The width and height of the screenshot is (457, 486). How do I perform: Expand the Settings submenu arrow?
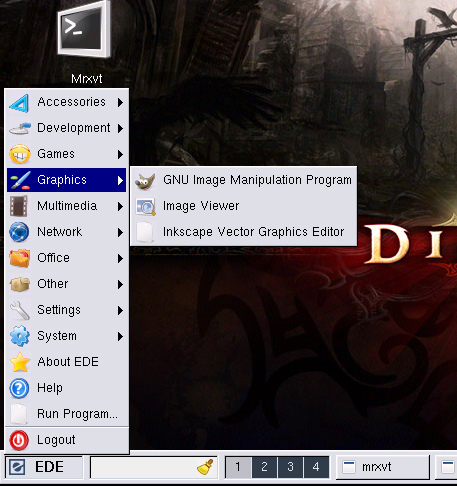click(x=120, y=310)
